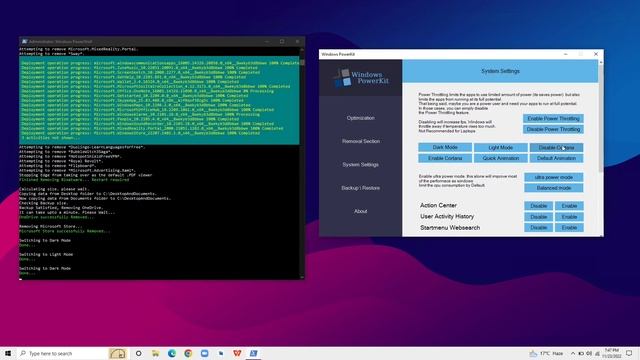Select System Settings in the sidebar
This screenshot has height=360, width=640.
[360, 164]
